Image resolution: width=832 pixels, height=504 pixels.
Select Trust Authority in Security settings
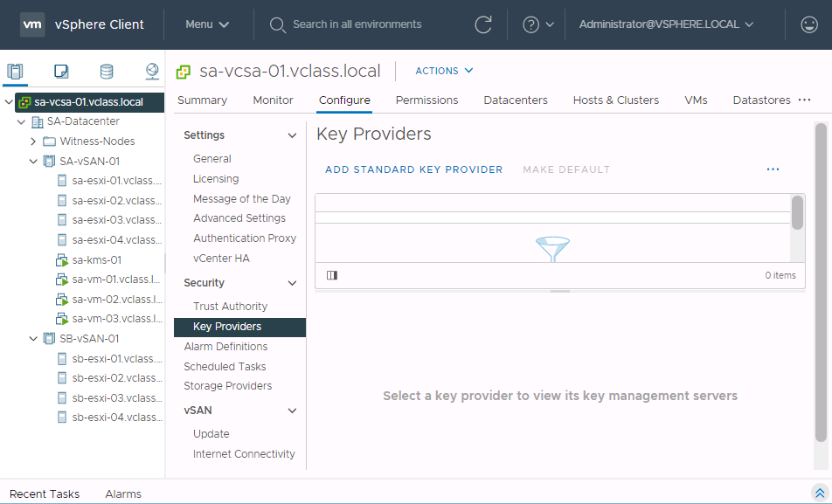point(230,307)
